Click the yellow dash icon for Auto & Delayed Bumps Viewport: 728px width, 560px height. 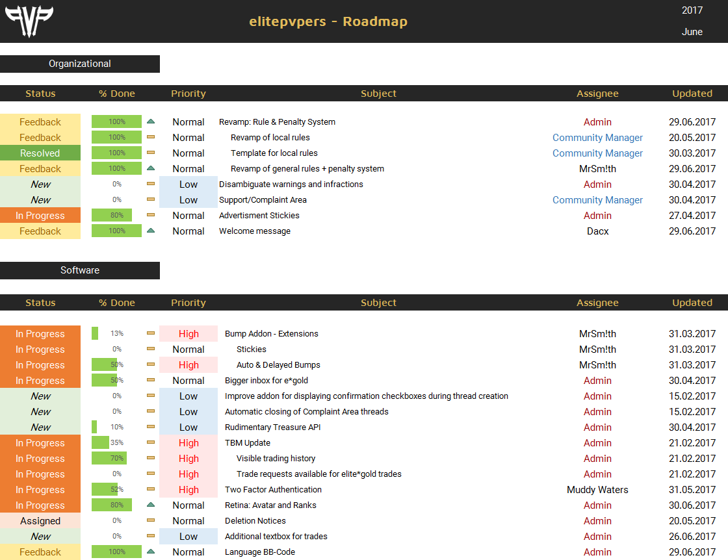point(150,364)
